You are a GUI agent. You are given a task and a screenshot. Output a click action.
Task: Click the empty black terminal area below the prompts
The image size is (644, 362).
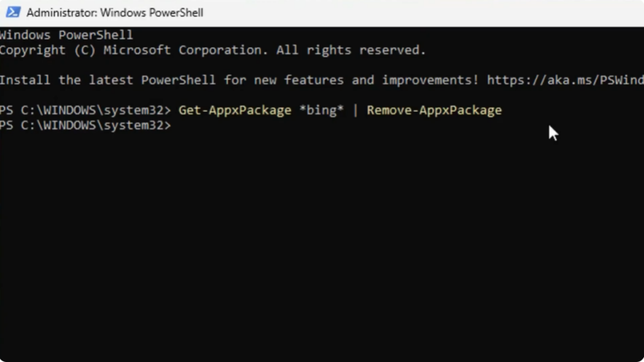point(314,251)
